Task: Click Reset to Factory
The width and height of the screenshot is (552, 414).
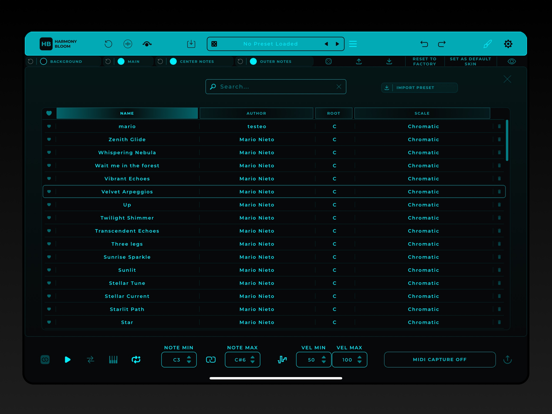Action: pyautogui.click(x=425, y=62)
